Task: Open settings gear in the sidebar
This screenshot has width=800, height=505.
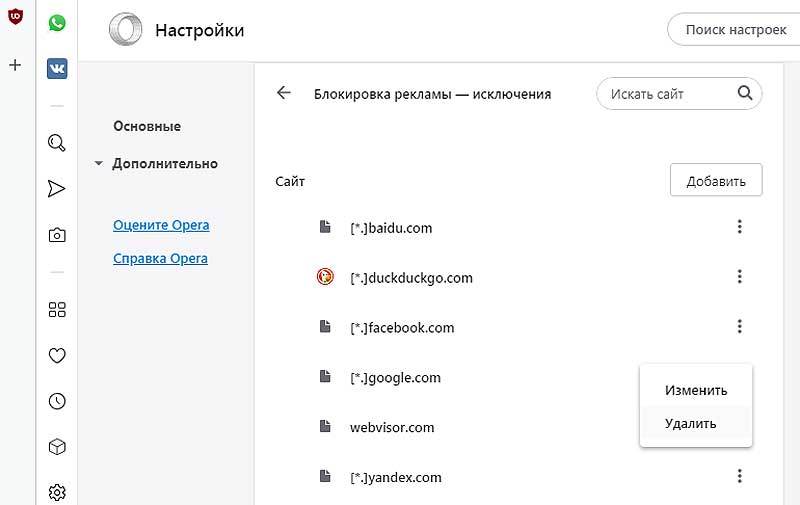Action: click(x=57, y=492)
